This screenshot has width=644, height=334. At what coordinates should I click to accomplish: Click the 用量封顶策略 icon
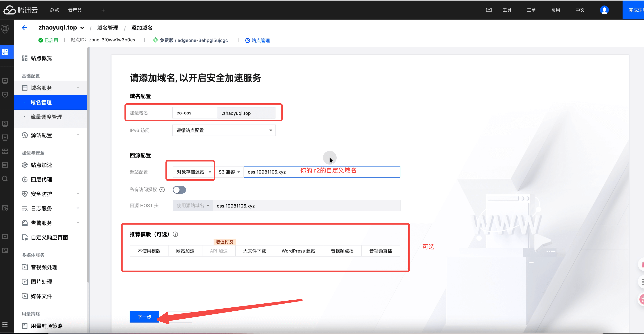[24, 326]
